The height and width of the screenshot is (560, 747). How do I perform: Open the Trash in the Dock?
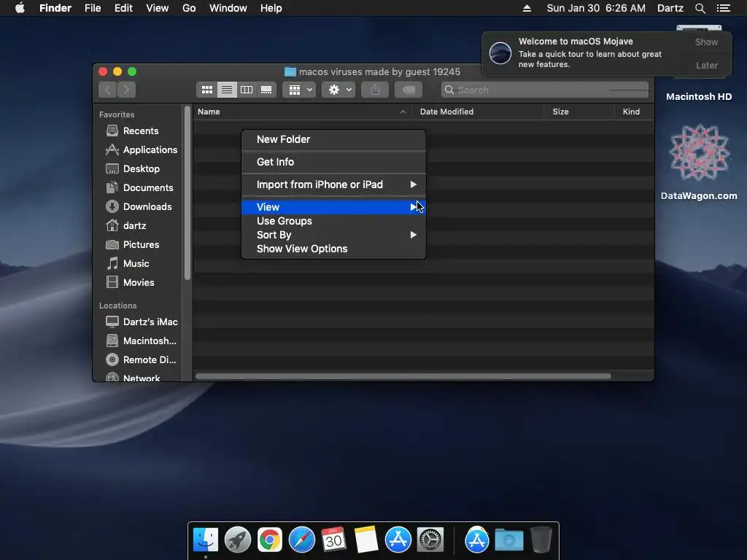coord(541,540)
